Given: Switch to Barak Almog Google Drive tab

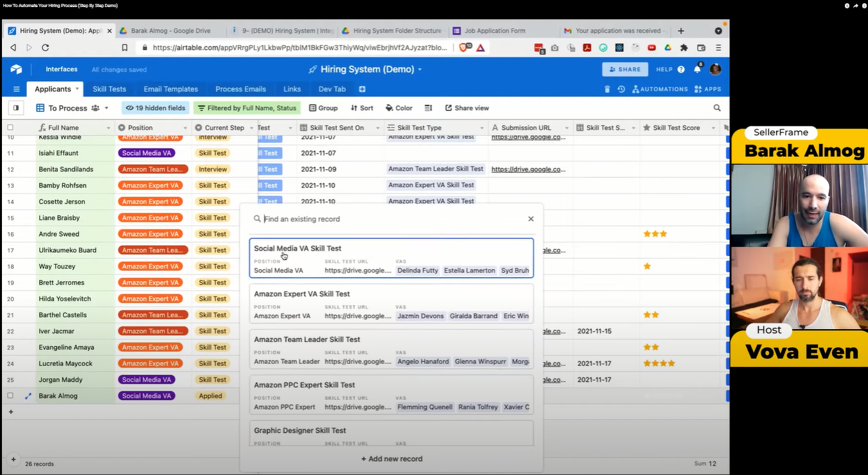Looking at the screenshot, I should point(170,31).
